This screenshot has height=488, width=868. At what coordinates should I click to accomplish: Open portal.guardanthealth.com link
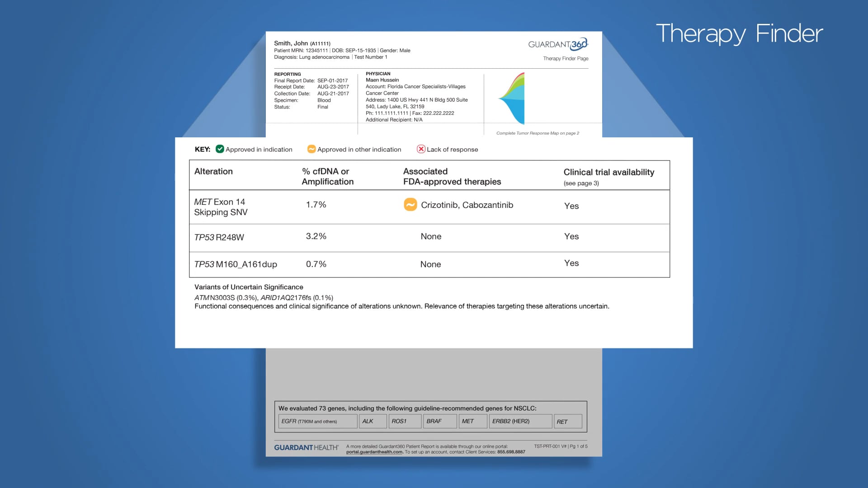(374, 451)
